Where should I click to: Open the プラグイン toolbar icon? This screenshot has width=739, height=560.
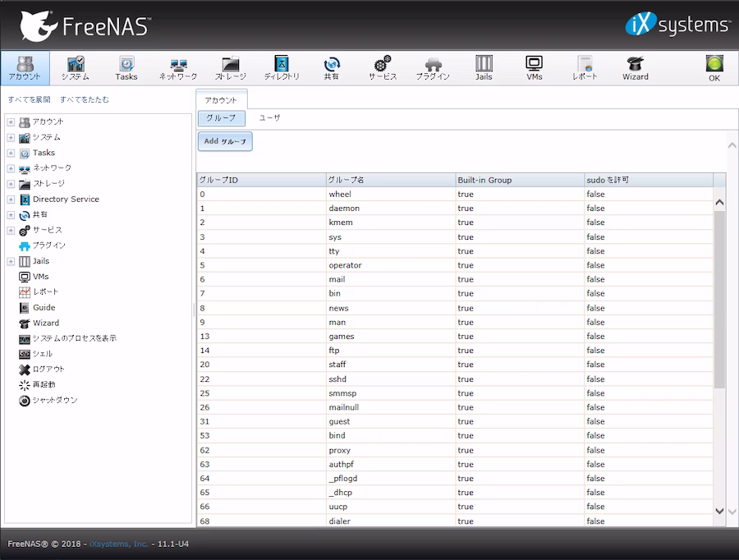point(433,68)
